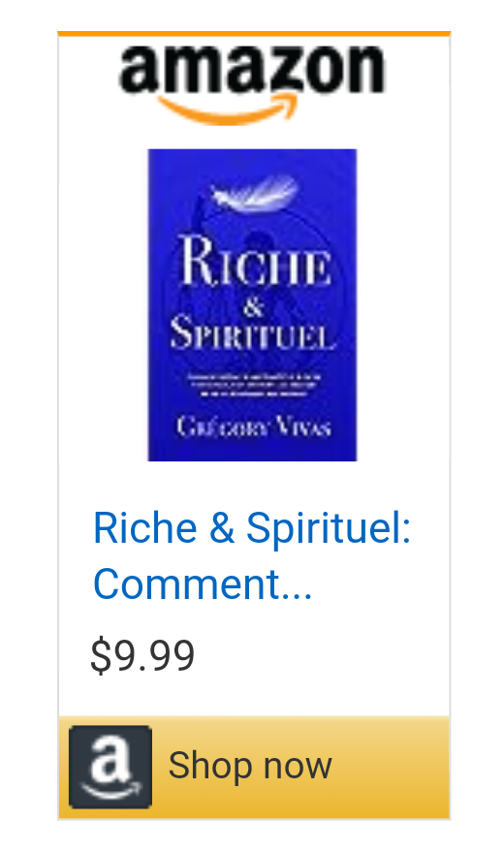Click the small subtitle text on the cover

pos(254,384)
